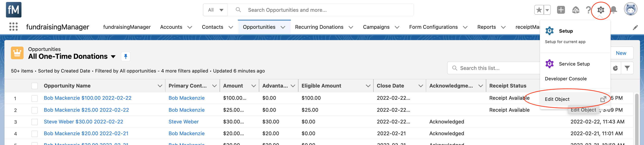This screenshot has width=644, height=145.
Task: Expand the Form Configurations tab chevron
Action: tap(465, 27)
